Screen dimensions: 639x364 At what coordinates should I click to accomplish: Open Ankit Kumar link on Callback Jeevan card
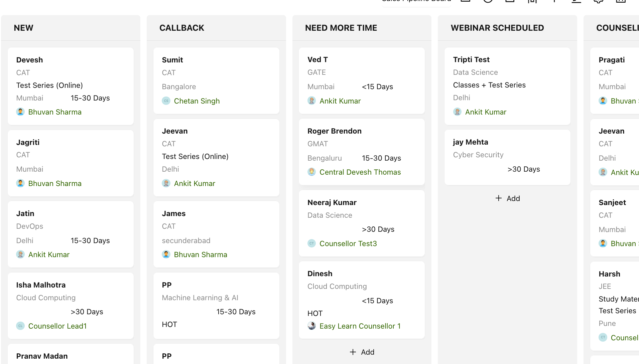point(195,183)
